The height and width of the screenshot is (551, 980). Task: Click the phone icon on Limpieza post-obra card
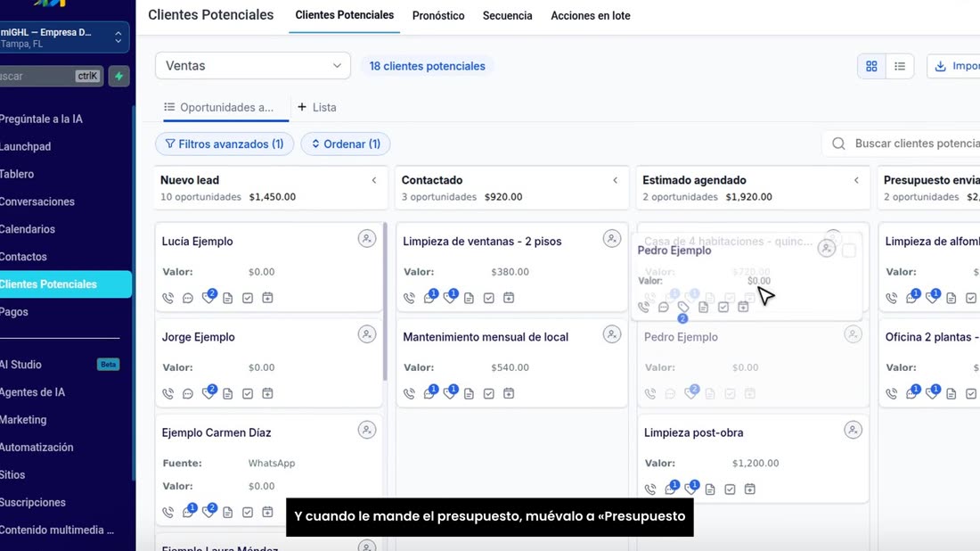pos(650,489)
